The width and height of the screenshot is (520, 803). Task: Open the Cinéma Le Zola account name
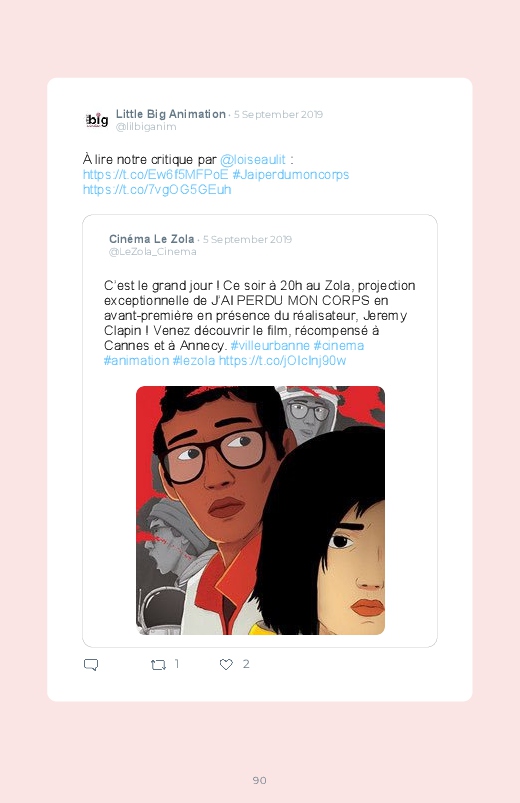coord(152,239)
